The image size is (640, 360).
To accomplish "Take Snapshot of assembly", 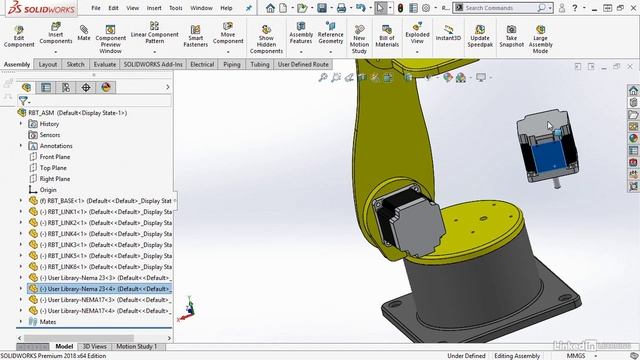I will 511,36.
